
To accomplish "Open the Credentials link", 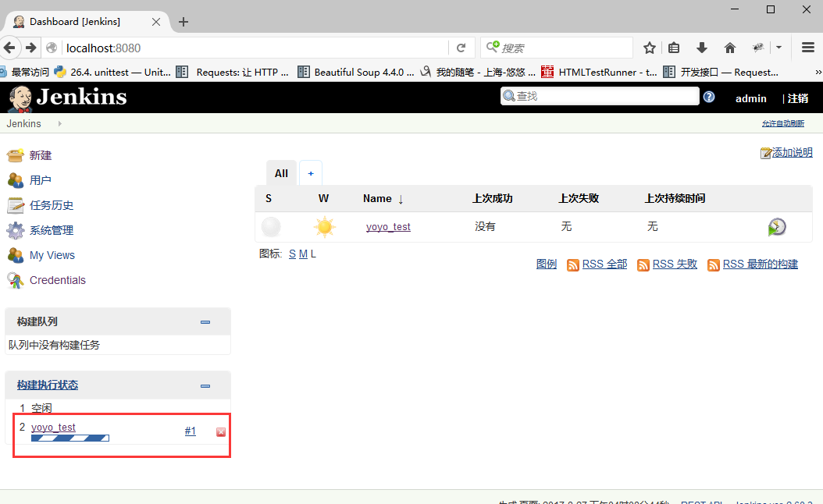I will tap(57, 281).
